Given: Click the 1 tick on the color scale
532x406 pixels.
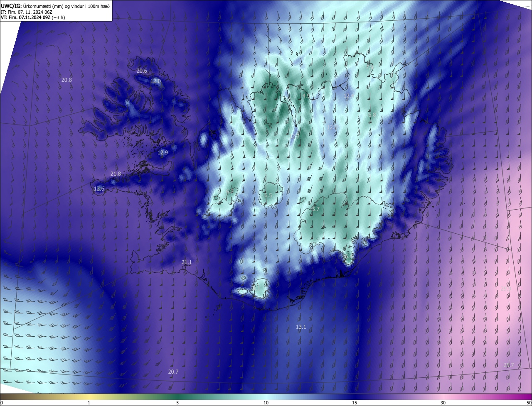Looking at the screenshot, I should tap(89, 403).
